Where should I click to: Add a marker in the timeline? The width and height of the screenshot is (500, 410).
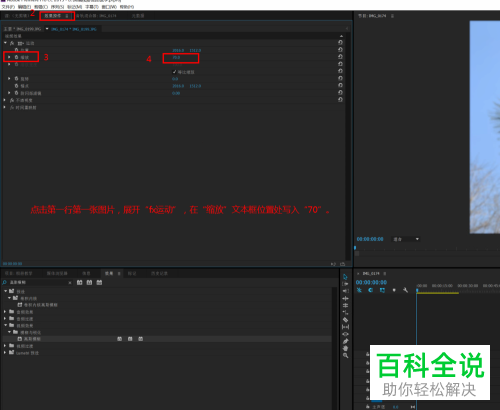click(394, 290)
